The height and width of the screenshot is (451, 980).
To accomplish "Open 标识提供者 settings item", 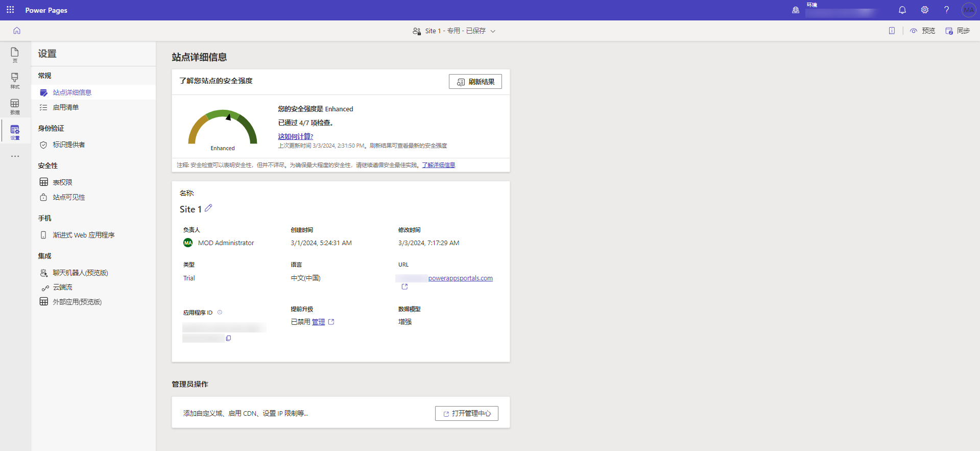I will (93, 145).
